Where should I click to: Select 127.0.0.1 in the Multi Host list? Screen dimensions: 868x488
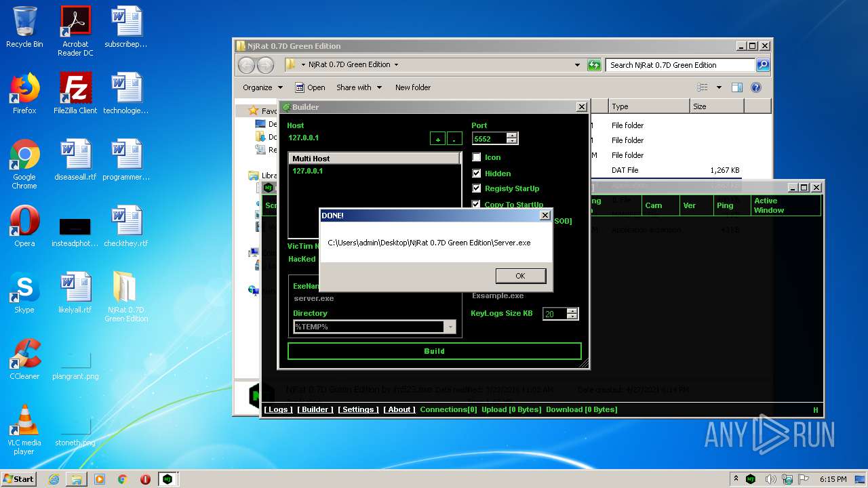coord(308,171)
